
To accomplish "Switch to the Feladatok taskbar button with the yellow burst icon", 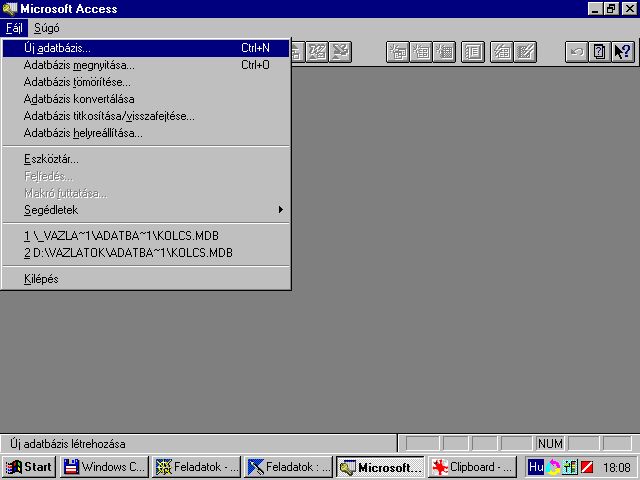I will tap(197, 467).
